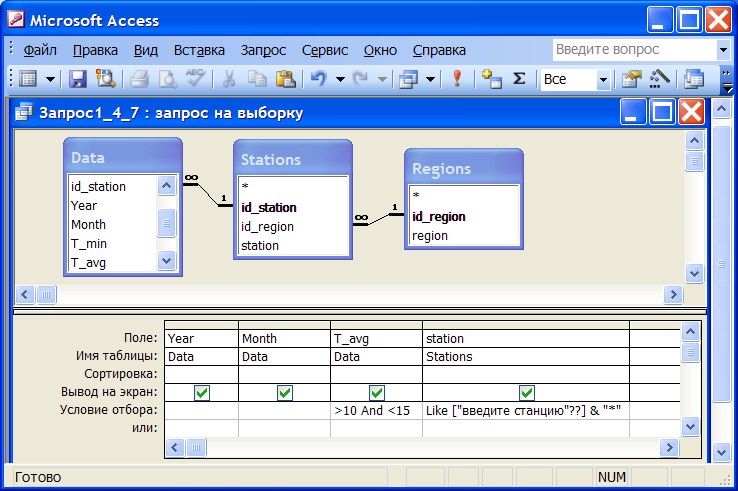Expand the toolbar options chevron

pyautogui.click(x=727, y=80)
